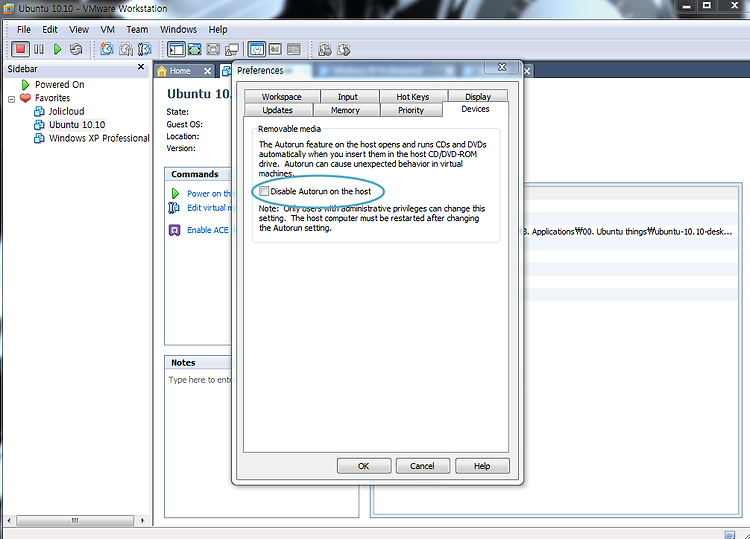Switch to the Priority preferences tab
750x539 pixels.
[411, 110]
